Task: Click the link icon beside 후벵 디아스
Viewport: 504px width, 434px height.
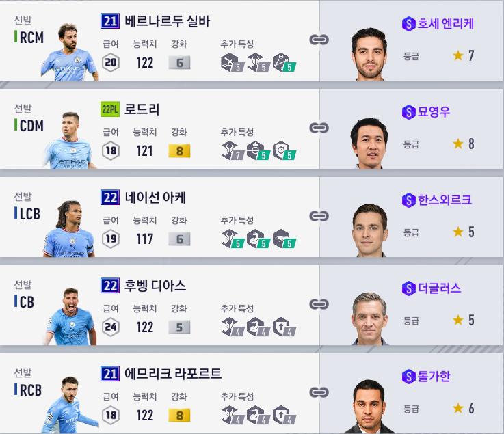Action: point(319,304)
